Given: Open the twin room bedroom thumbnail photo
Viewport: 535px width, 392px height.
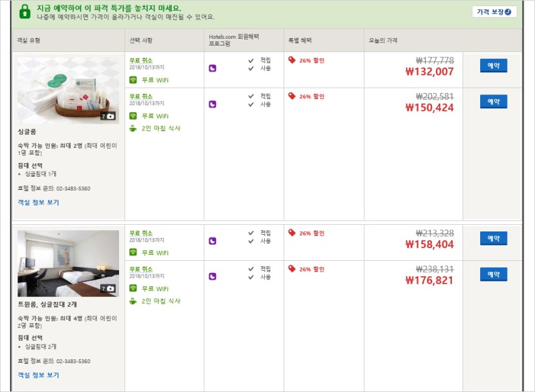Looking at the screenshot, I should pyautogui.click(x=68, y=264).
